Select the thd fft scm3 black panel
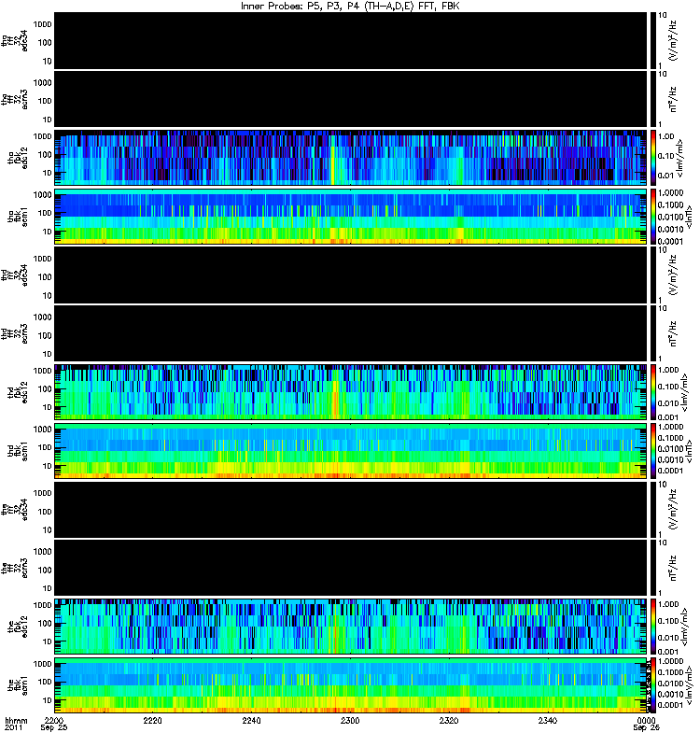 coord(351,334)
